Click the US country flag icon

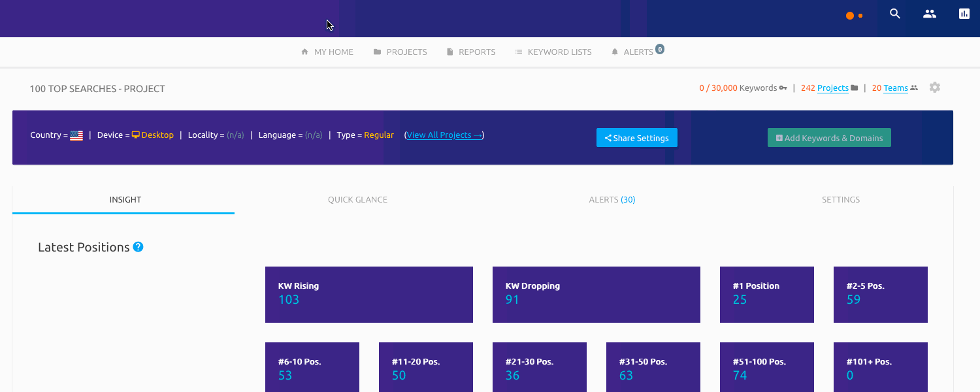point(76,136)
